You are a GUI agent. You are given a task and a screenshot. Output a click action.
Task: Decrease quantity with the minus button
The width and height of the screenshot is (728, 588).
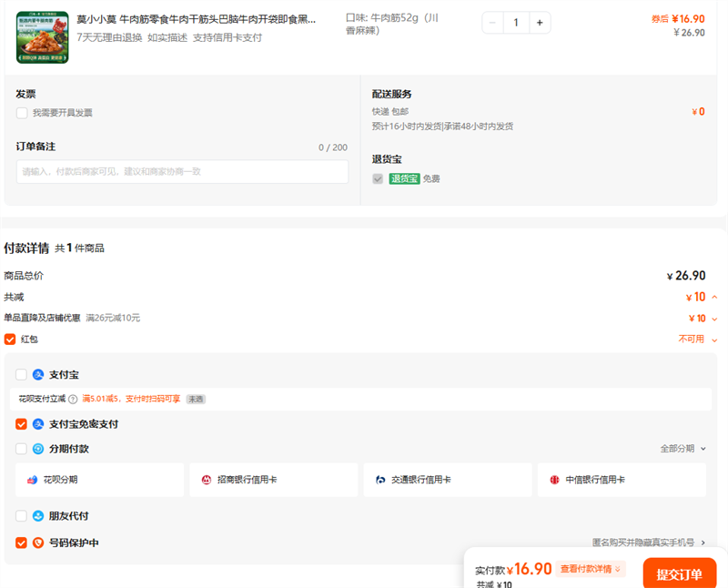click(x=493, y=23)
